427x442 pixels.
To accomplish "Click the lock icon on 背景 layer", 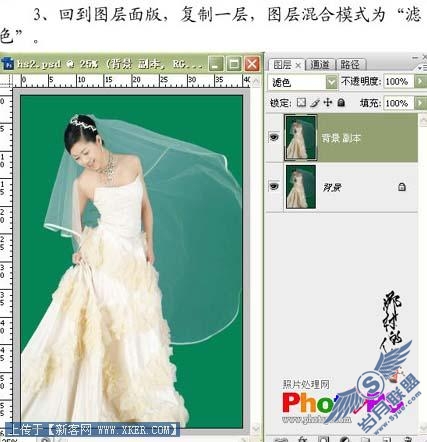I will 402,187.
